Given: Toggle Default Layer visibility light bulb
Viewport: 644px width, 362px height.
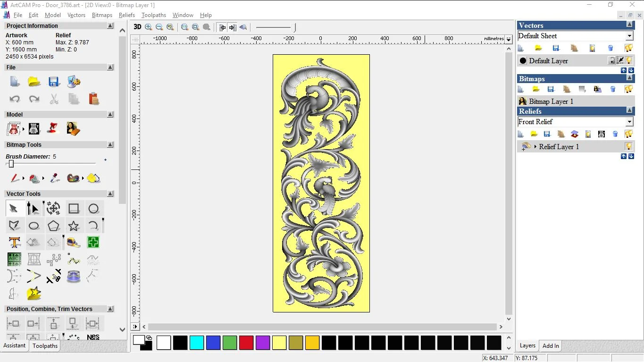Looking at the screenshot, I should [629, 60].
